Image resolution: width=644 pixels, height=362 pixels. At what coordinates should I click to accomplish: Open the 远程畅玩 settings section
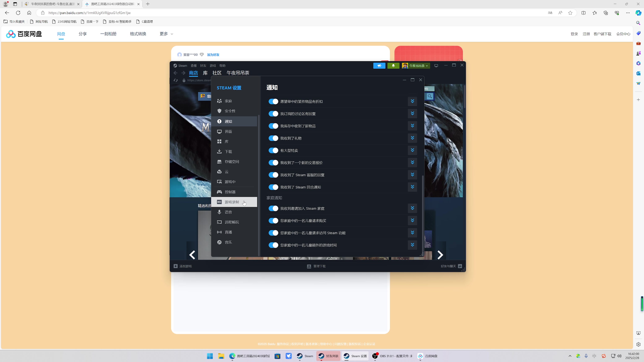[x=234, y=222]
